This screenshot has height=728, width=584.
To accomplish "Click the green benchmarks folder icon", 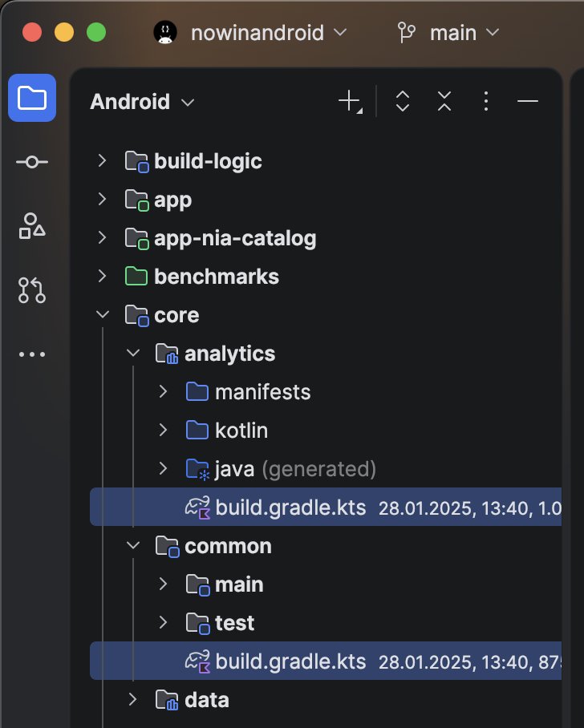I will [136, 277].
